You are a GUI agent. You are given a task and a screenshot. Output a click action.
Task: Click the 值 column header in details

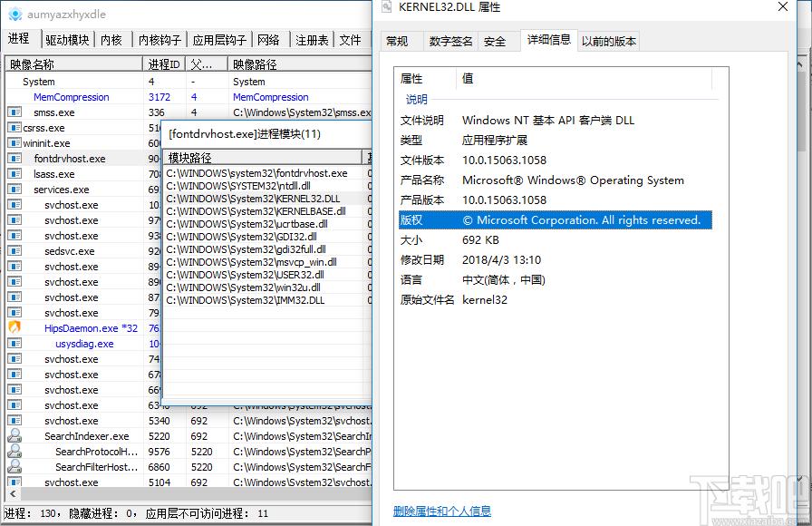click(585, 78)
